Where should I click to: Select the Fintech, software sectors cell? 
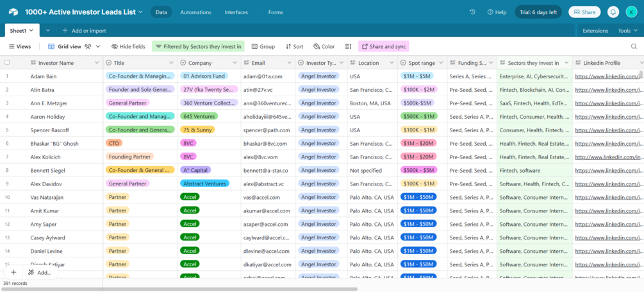pos(535,170)
